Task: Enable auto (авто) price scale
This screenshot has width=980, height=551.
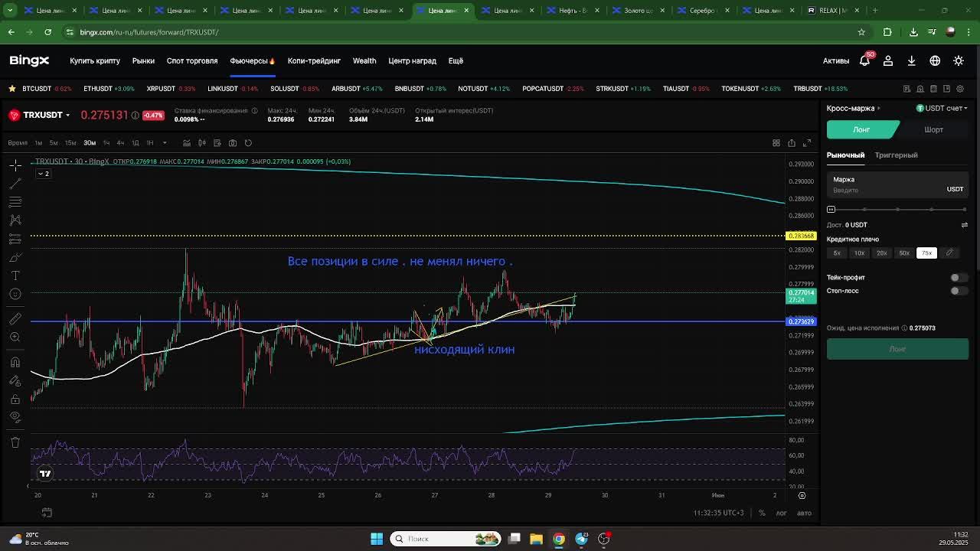Action: pyautogui.click(x=804, y=513)
